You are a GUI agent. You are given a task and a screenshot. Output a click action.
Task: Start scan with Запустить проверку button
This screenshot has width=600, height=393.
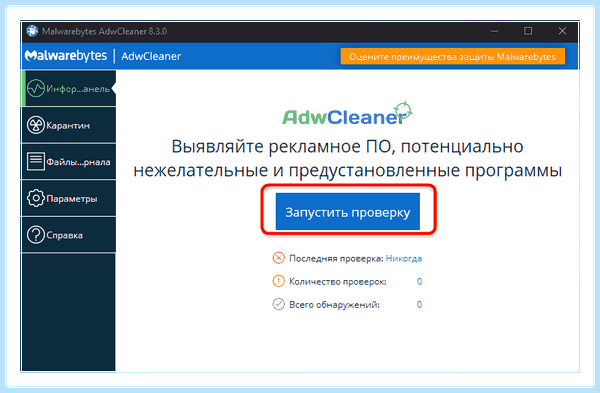click(x=347, y=212)
